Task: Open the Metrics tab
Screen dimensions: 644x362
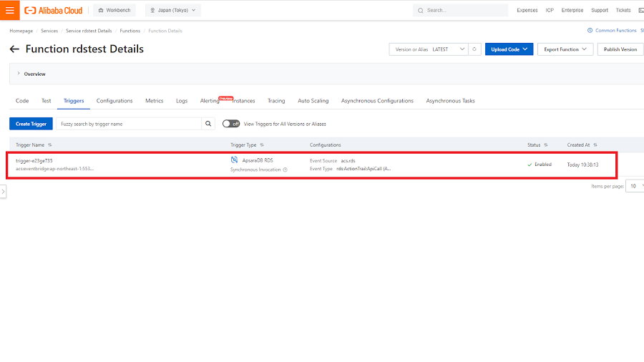Action: pyautogui.click(x=154, y=101)
